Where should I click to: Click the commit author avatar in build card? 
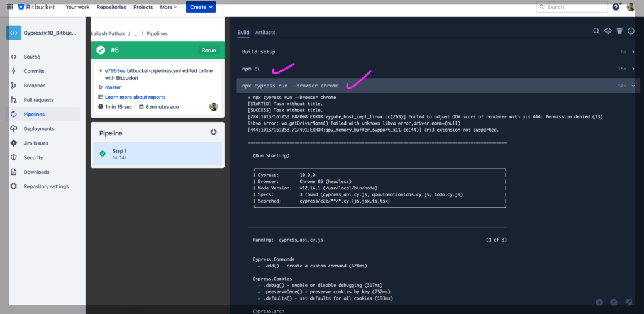[214, 107]
